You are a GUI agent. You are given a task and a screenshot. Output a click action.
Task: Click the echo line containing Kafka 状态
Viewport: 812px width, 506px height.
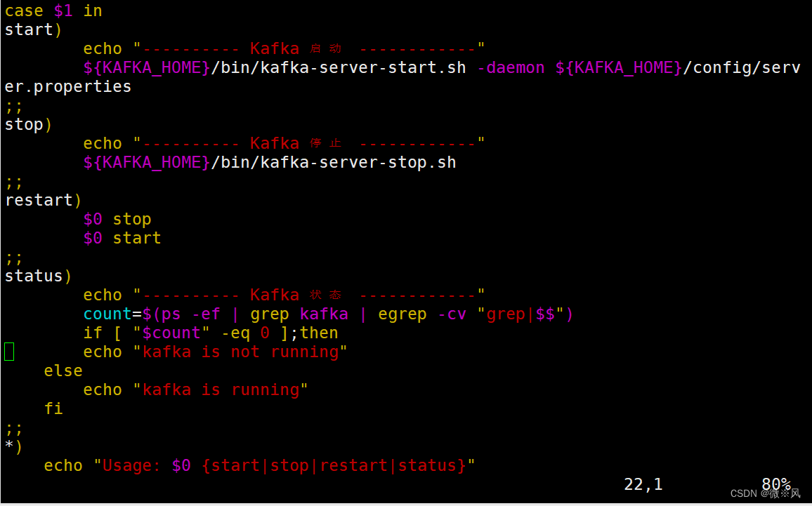284,295
